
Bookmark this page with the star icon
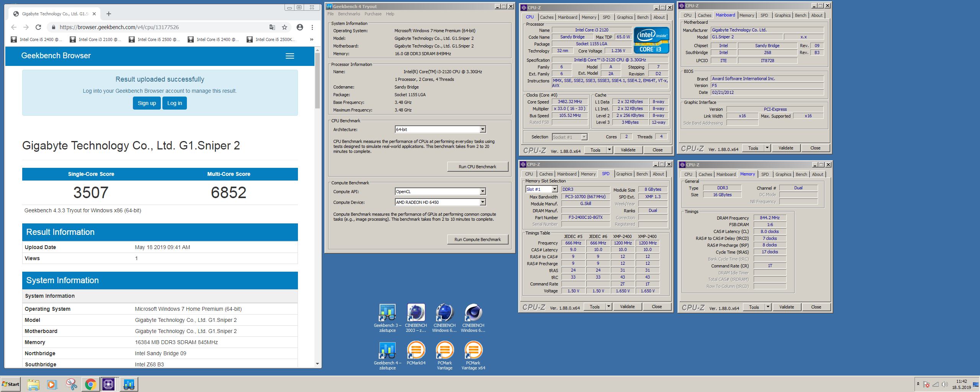(285, 27)
